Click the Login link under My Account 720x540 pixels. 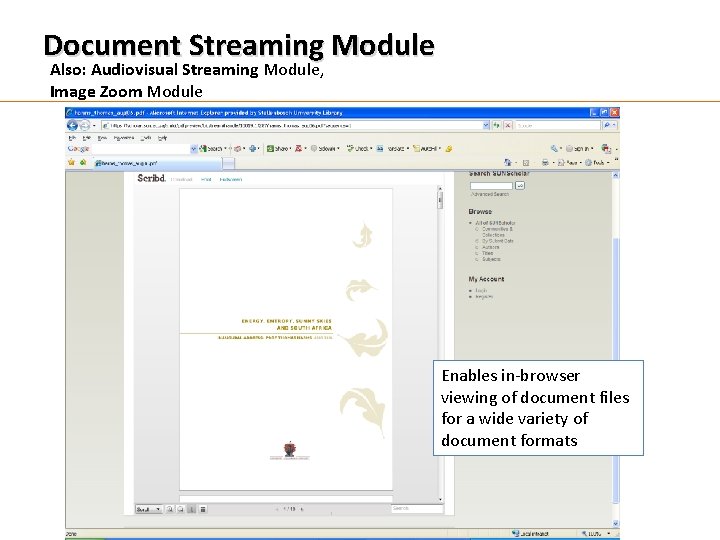pyautogui.click(x=481, y=290)
